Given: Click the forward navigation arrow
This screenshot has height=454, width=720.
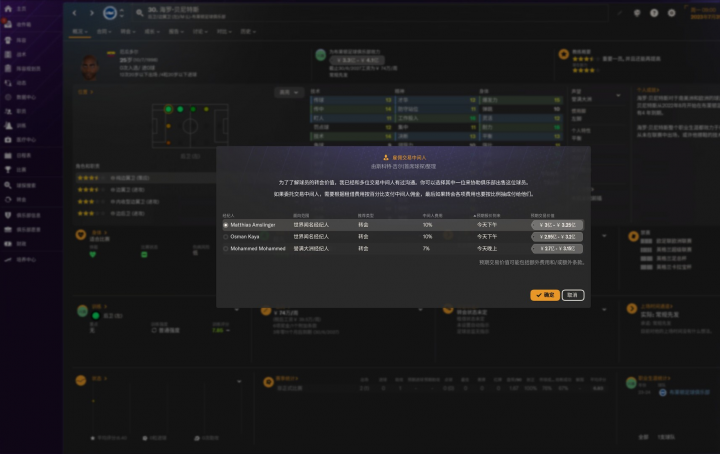Looking at the screenshot, I should click(93, 14).
